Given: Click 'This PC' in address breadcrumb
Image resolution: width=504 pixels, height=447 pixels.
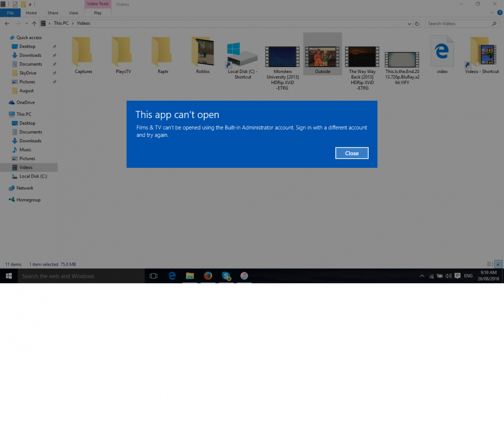Looking at the screenshot, I should click(x=61, y=24).
